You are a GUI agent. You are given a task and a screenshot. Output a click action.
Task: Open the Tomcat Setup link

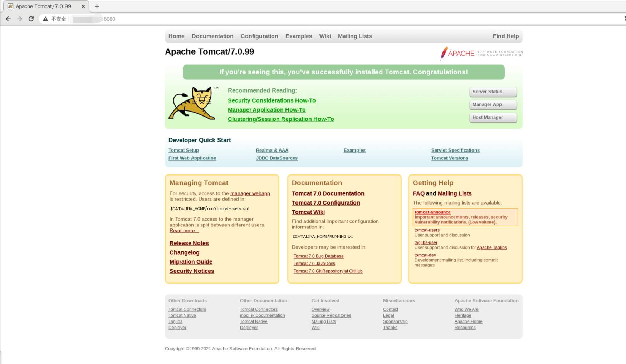184,150
